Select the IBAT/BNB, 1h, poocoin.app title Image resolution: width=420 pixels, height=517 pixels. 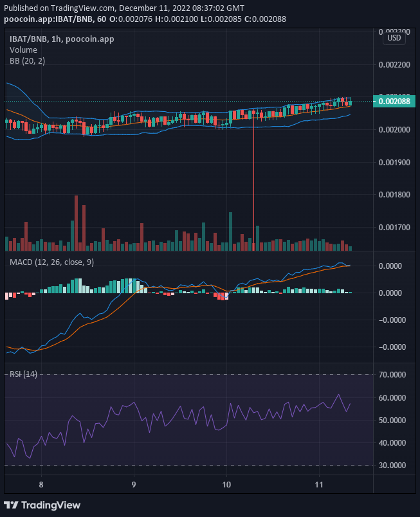(x=62, y=39)
